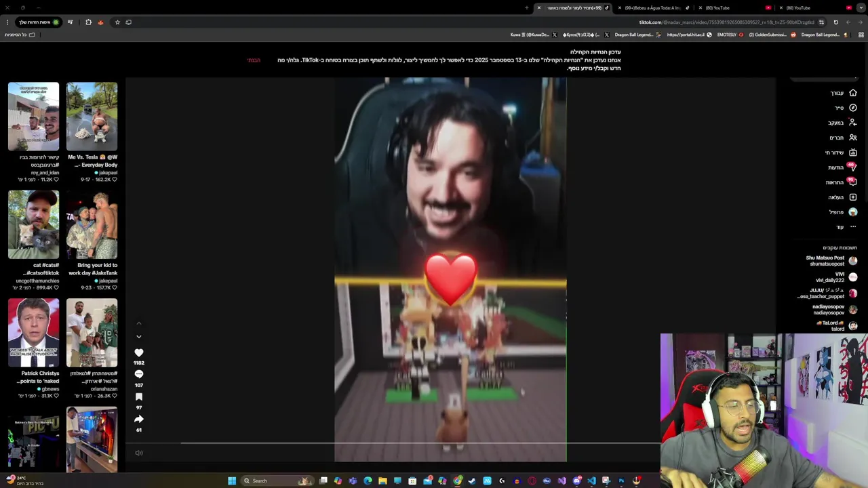Switch to the first (80) YouTube tab
The height and width of the screenshot is (488, 868).
[x=736, y=7]
